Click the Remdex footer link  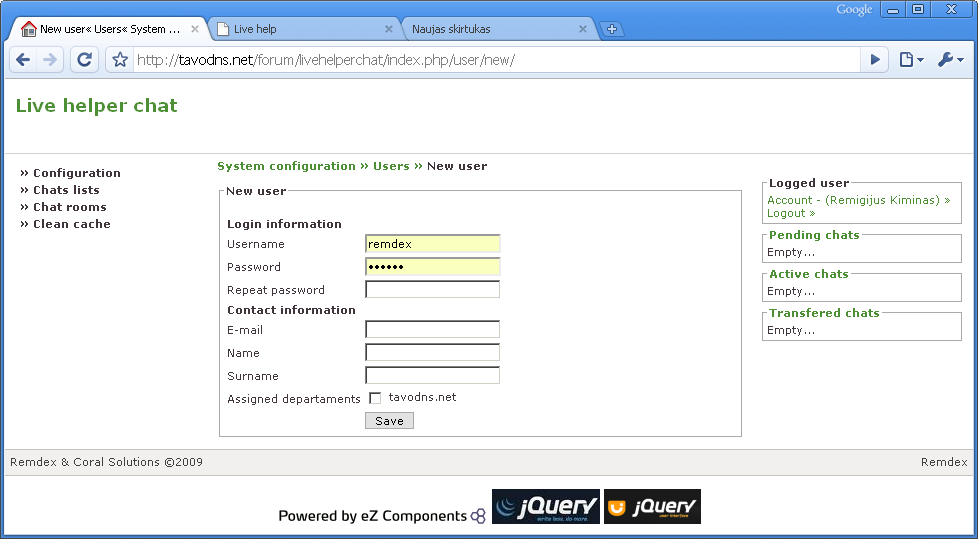point(944,462)
